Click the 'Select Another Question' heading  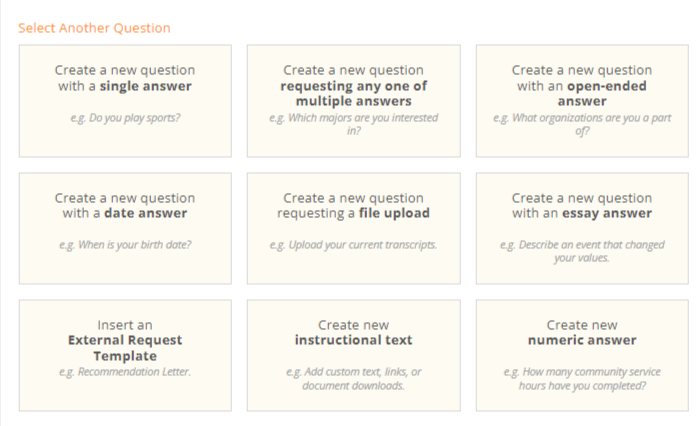pos(94,28)
